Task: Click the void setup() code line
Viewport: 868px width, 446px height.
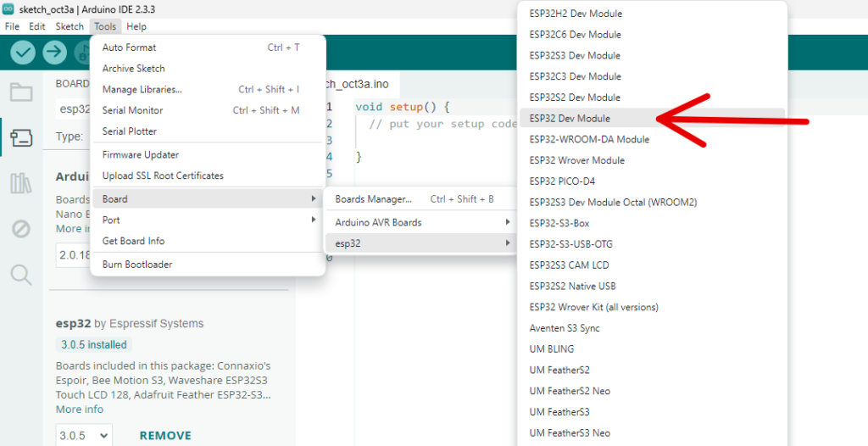Action: click(403, 106)
